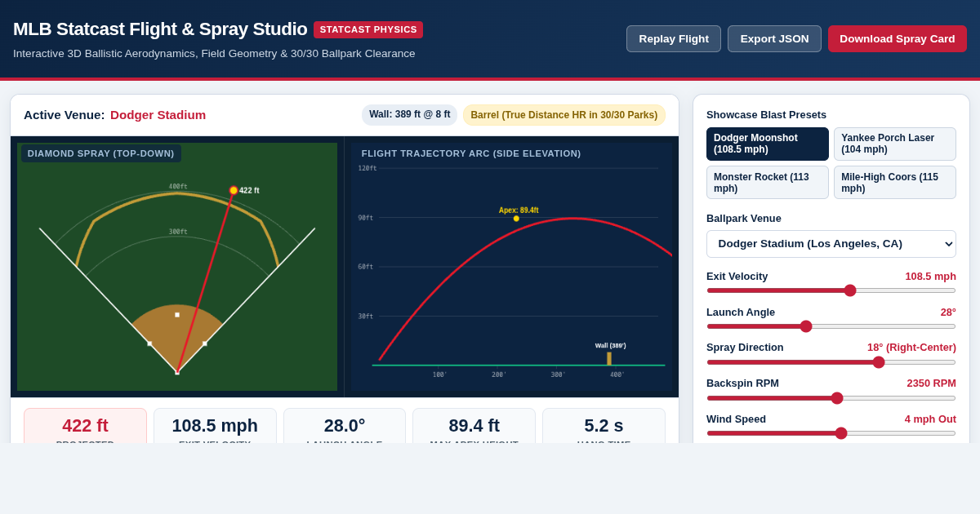980x514 pixels.
Task: Apply the Mile-High Coors preset
Action: (895, 182)
